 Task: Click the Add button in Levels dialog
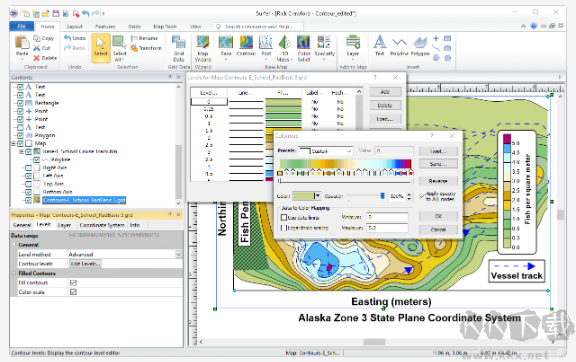(x=385, y=92)
